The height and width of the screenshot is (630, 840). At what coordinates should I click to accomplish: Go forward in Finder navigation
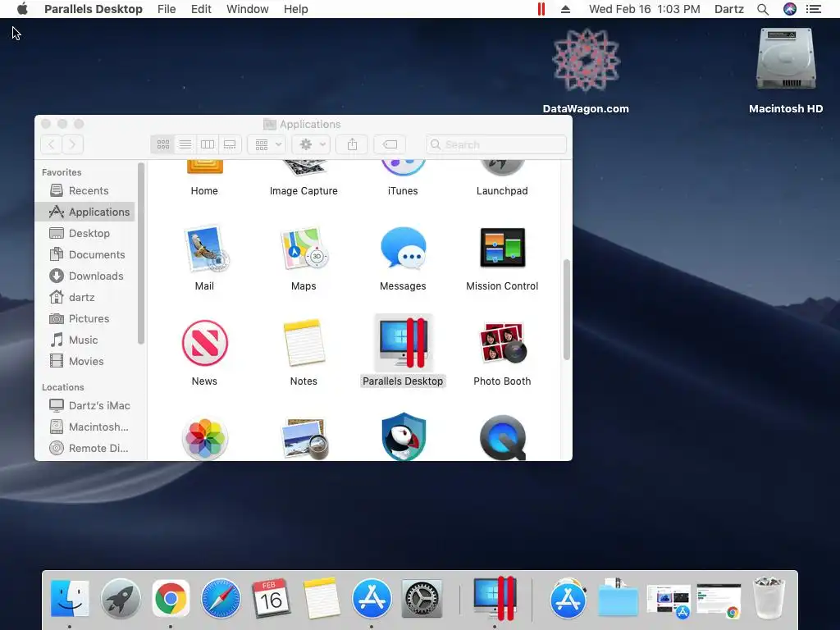73,144
